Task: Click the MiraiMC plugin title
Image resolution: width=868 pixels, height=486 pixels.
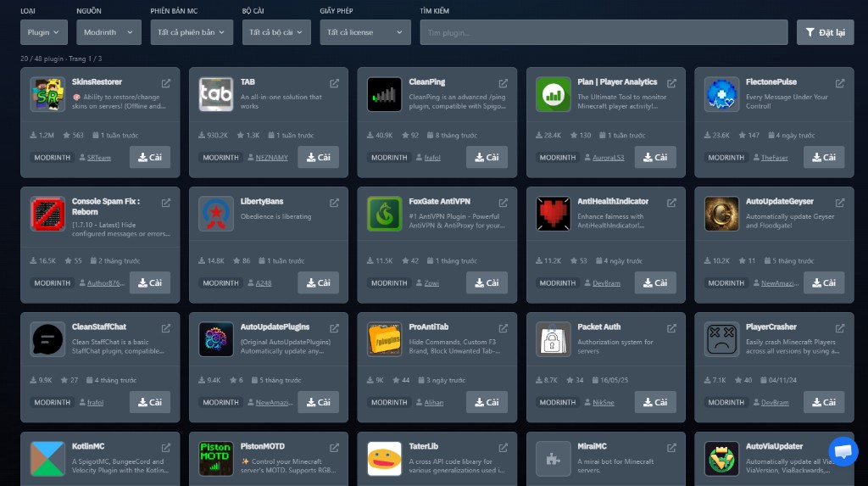Action: click(592, 446)
